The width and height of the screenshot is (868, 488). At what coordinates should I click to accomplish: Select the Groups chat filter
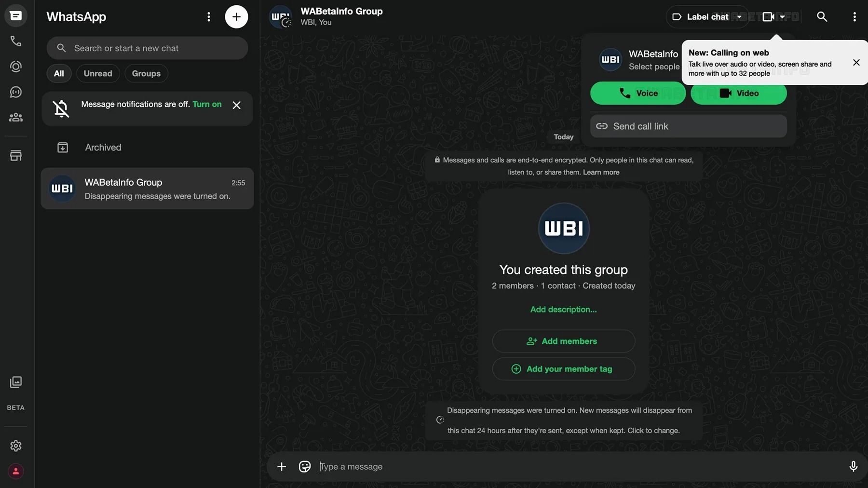pyautogui.click(x=146, y=73)
